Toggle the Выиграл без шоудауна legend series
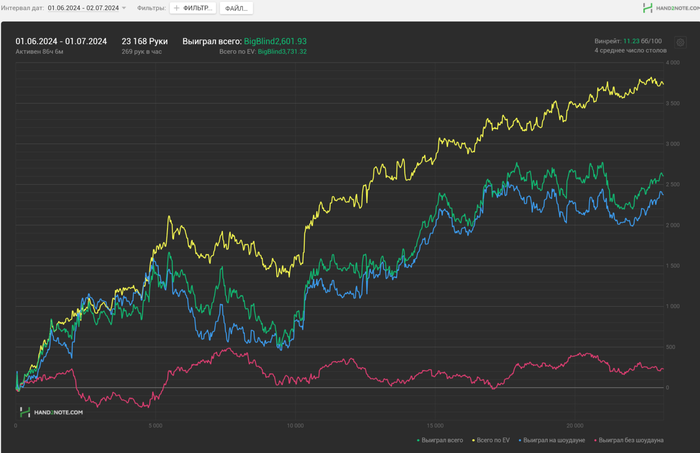This screenshot has height=453, width=700. [629, 440]
